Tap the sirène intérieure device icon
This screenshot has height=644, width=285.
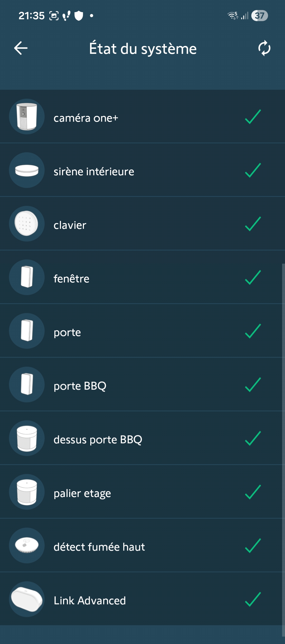27,170
